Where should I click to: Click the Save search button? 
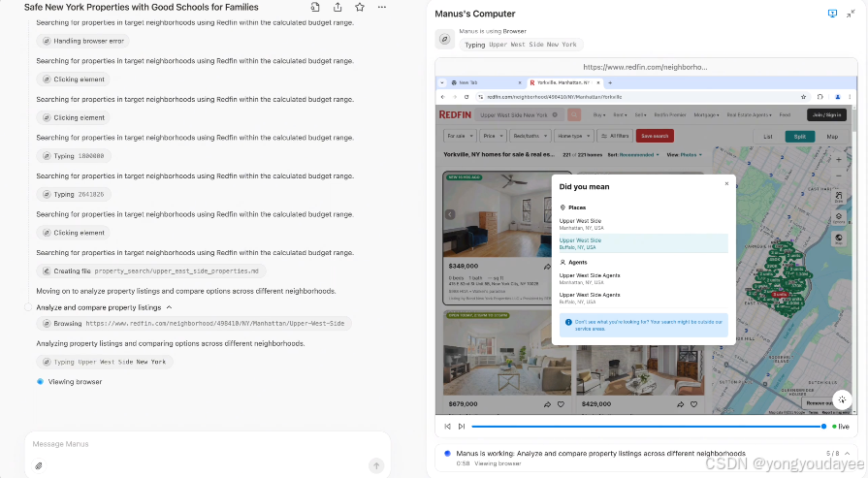click(655, 136)
